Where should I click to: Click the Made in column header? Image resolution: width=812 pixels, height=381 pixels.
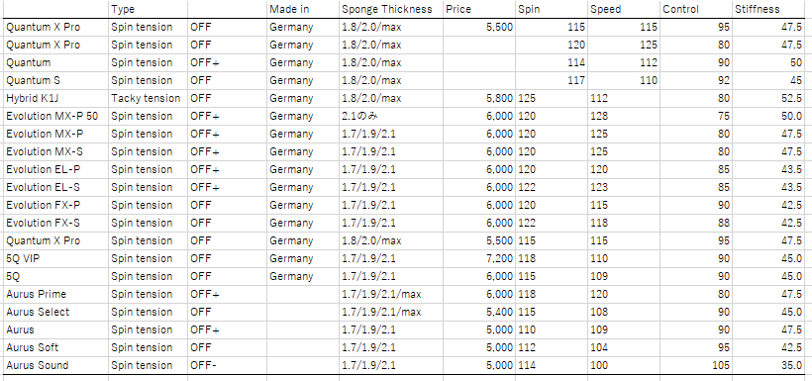coord(303,9)
